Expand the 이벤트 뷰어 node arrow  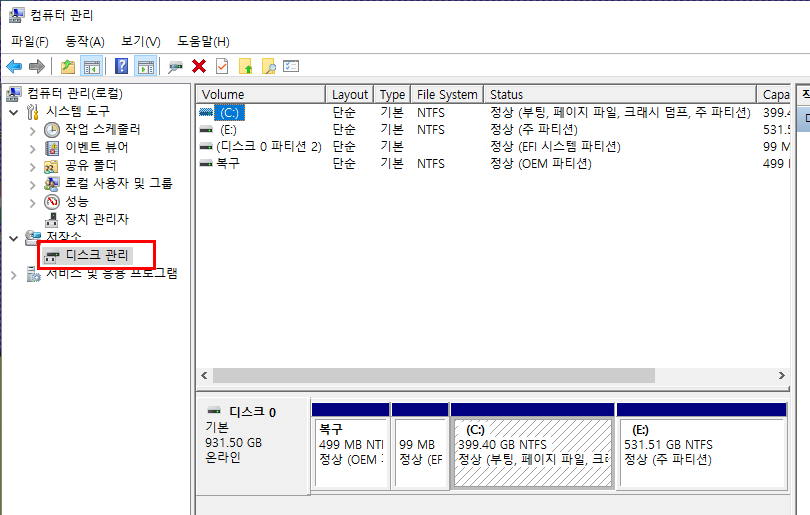point(33,149)
